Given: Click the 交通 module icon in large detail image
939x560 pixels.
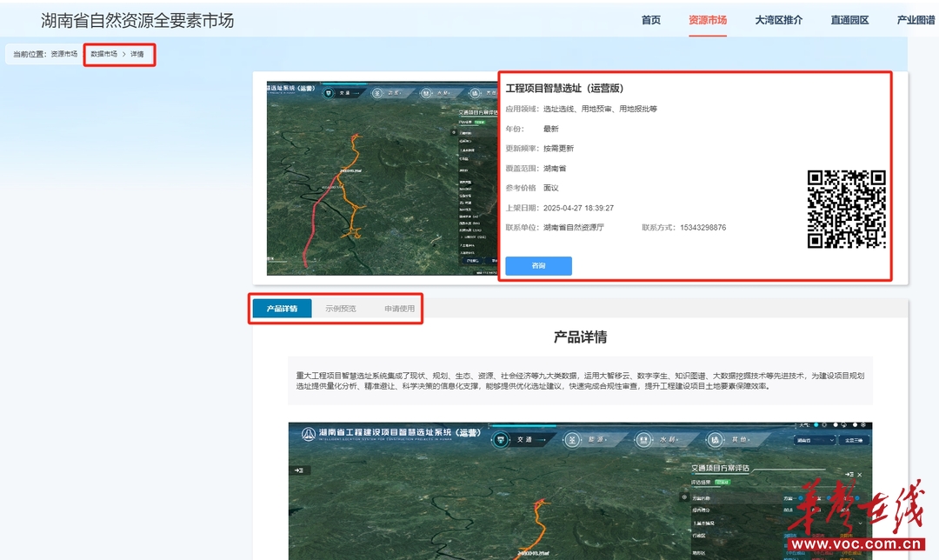Looking at the screenshot, I should [502, 440].
